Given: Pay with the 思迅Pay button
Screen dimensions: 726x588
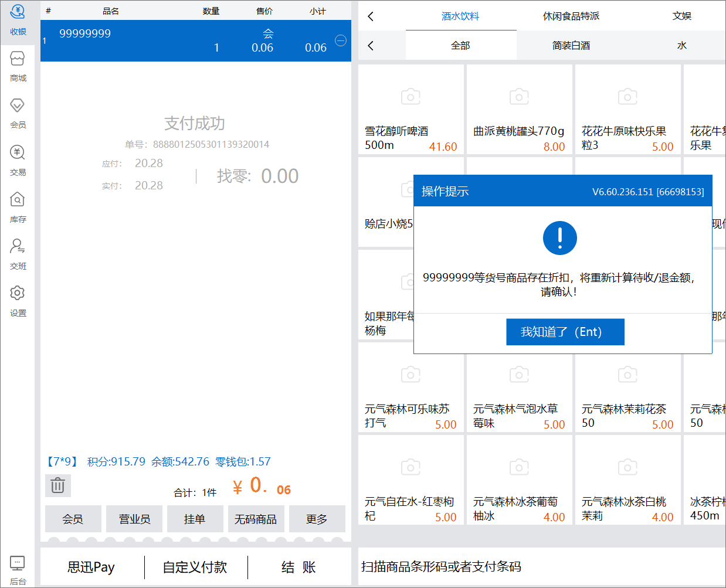Looking at the screenshot, I should pyautogui.click(x=91, y=567).
